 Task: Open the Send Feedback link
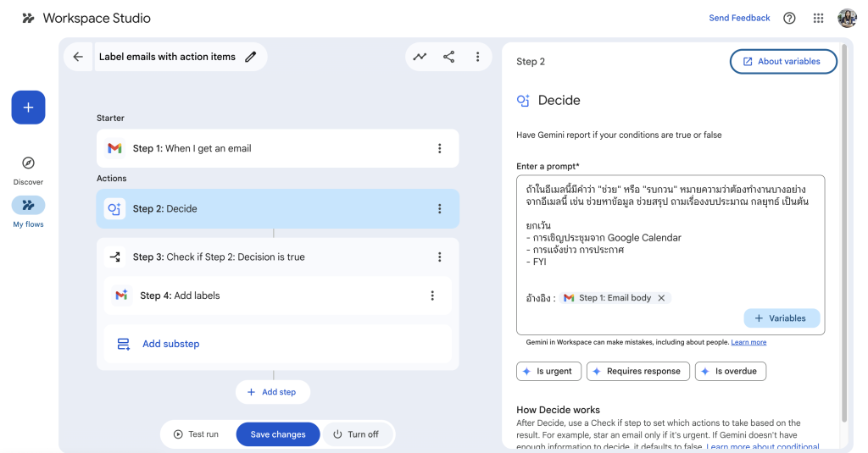pos(739,18)
